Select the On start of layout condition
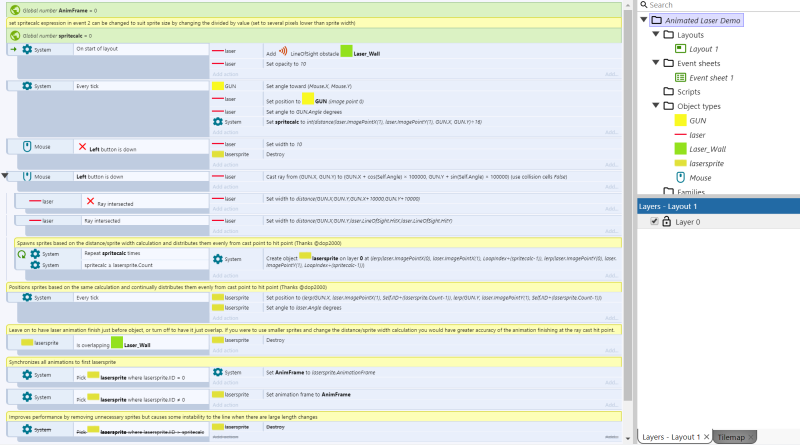Viewport: 800px width, 446px height. [x=141, y=49]
